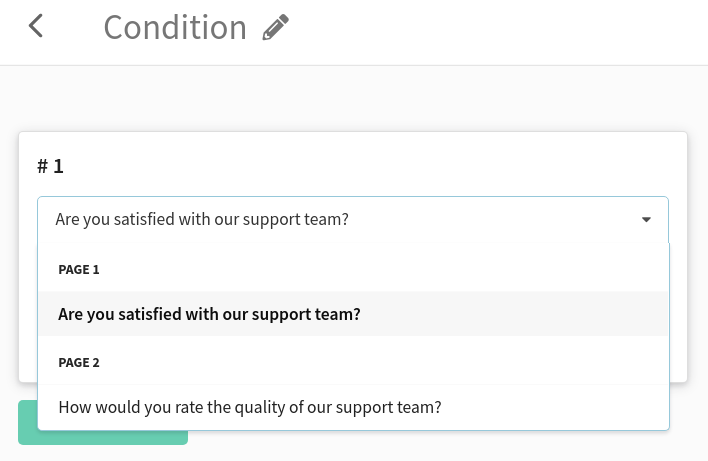
Task: Toggle the dropdown using the small down triangle
Action: tap(646, 219)
